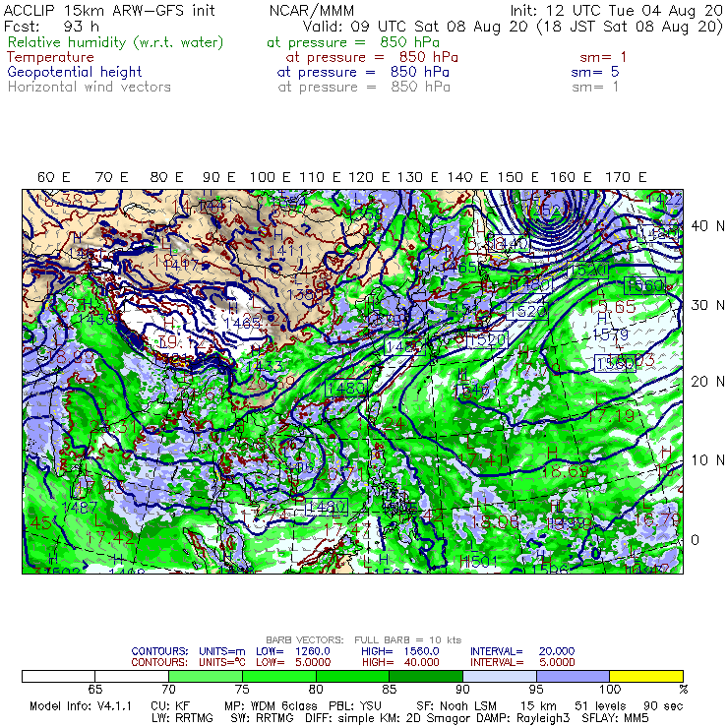Click the '20 N' latitude label
Viewport: 728px width, 728px height.
707,382
